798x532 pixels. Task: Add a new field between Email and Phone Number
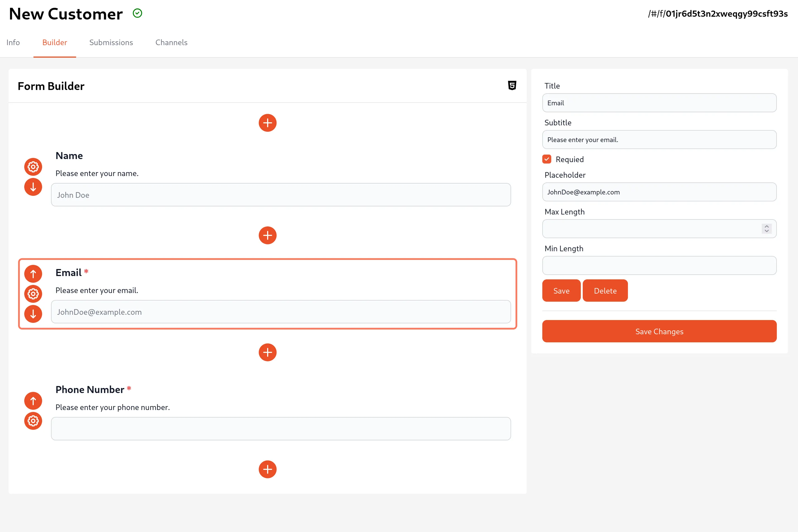click(x=268, y=352)
